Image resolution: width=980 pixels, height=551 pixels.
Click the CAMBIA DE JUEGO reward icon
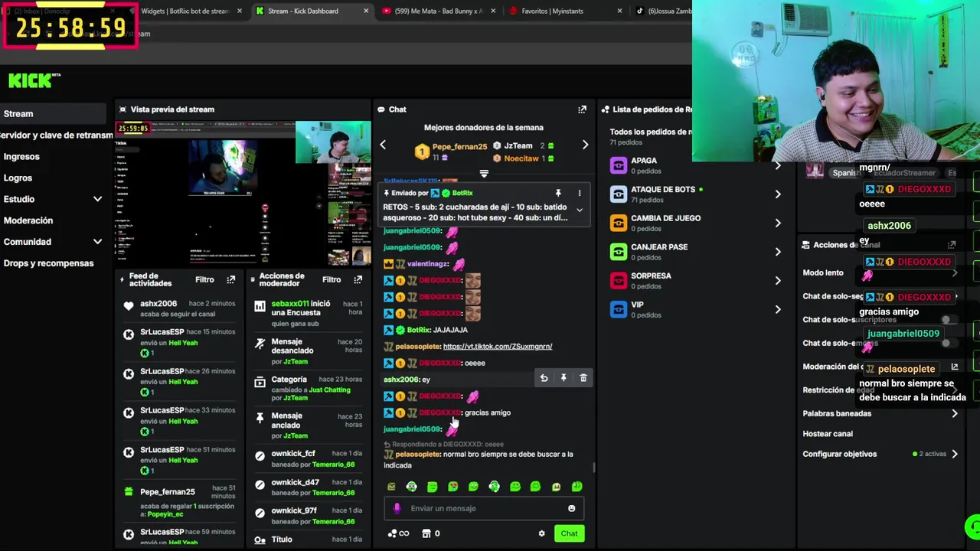point(619,223)
